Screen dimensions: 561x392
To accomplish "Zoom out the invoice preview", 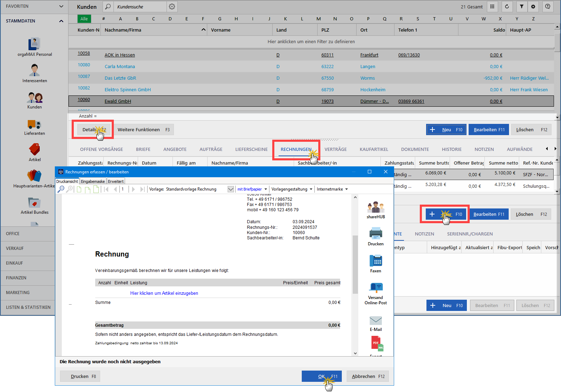I will (x=61, y=189).
